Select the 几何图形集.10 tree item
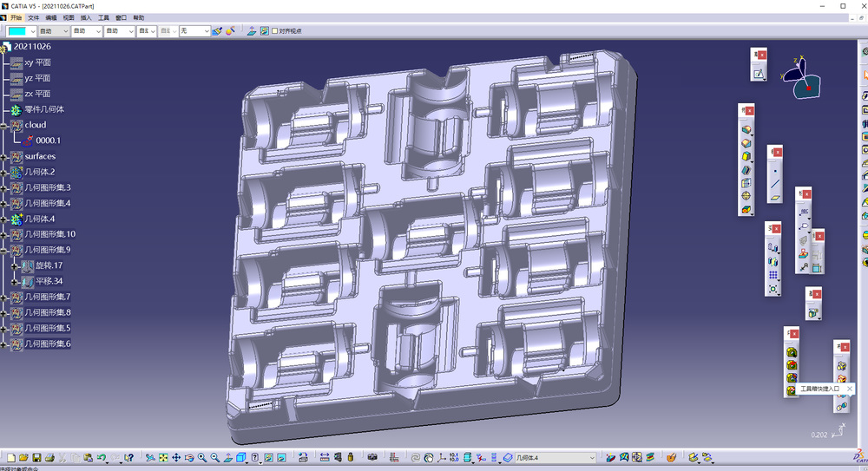Image resolution: width=868 pixels, height=471 pixels. pyautogui.click(x=49, y=234)
